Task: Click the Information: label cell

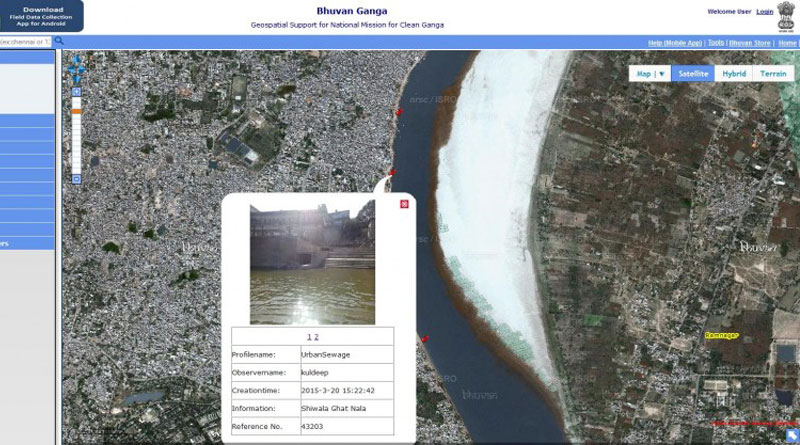Action: [266, 408]
